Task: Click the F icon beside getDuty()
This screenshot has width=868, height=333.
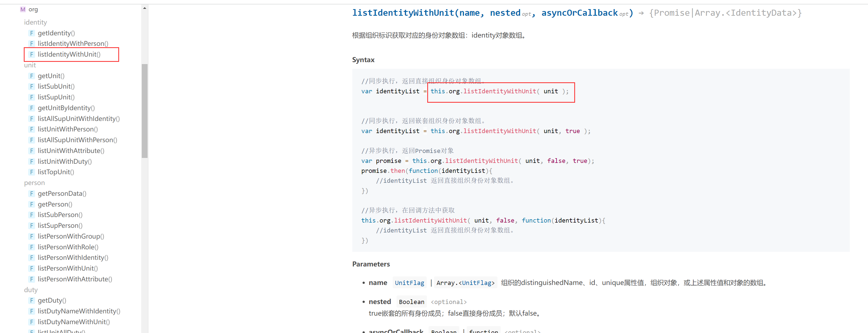Action: (x=32, y=300)
